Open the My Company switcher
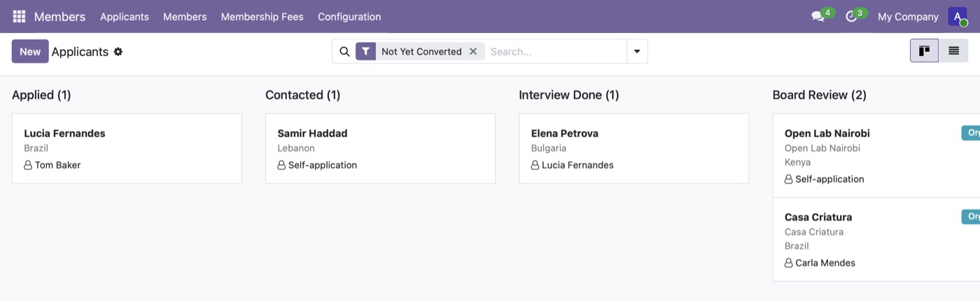 (x=908, y=16)
